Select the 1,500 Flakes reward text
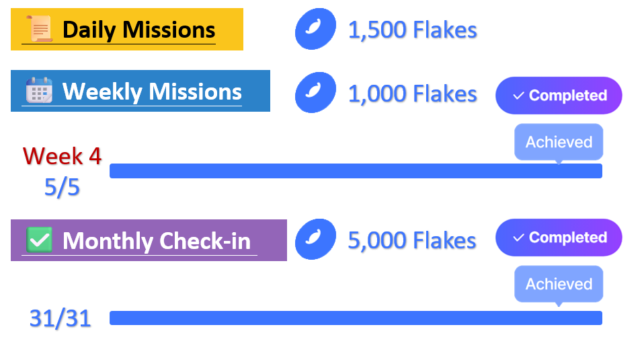This screenshot has width=644, height=356. click(x=412, y=30)
